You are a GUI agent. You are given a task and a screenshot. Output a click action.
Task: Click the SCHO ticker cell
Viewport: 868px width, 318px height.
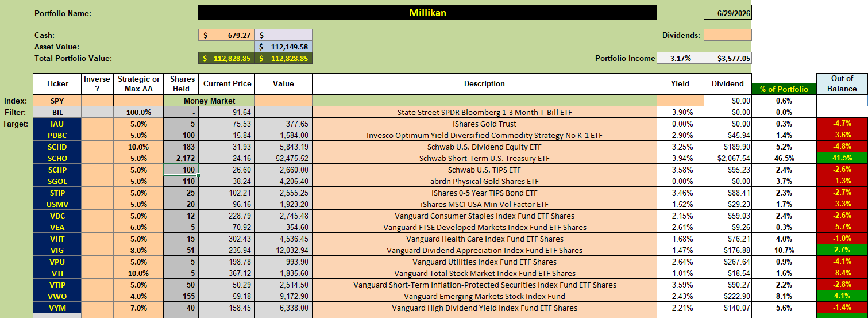tap(57, 158)
